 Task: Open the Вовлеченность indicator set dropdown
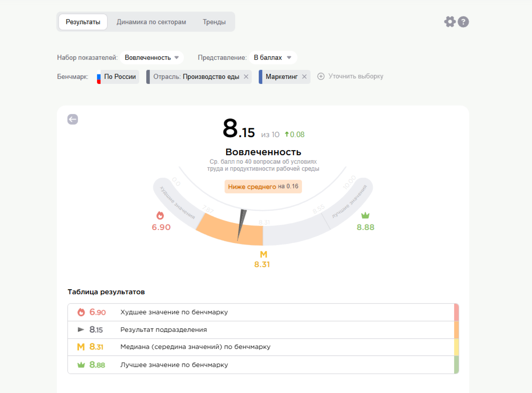pos(152,58)
